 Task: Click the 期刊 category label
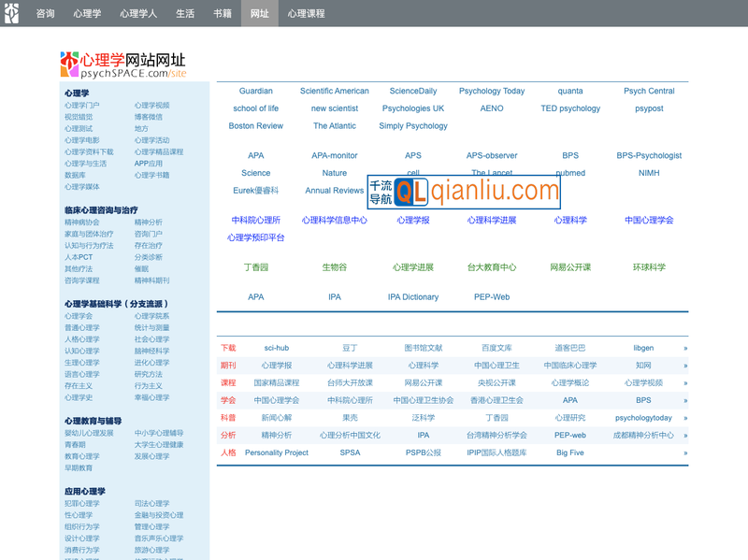[228, 366]
